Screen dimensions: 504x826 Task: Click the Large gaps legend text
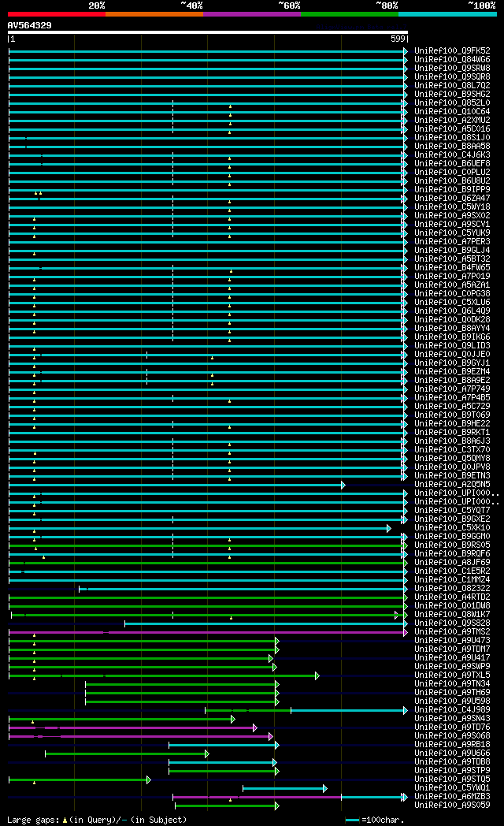(x=33, y=820)
